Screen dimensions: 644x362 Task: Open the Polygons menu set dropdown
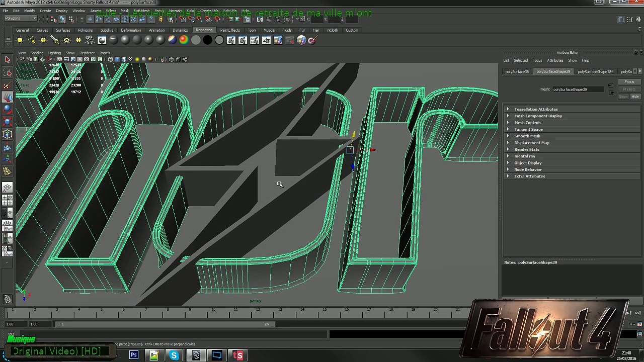pyautogui.click(x=21, y=19)
